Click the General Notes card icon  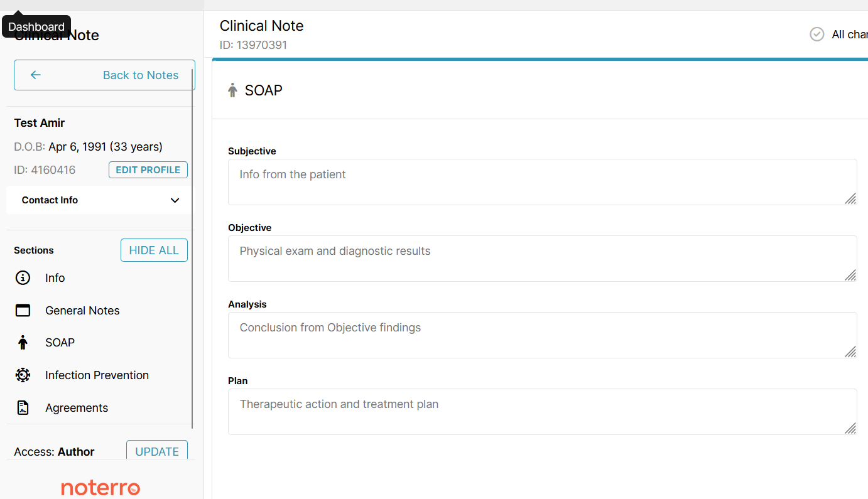click(23, 310)
